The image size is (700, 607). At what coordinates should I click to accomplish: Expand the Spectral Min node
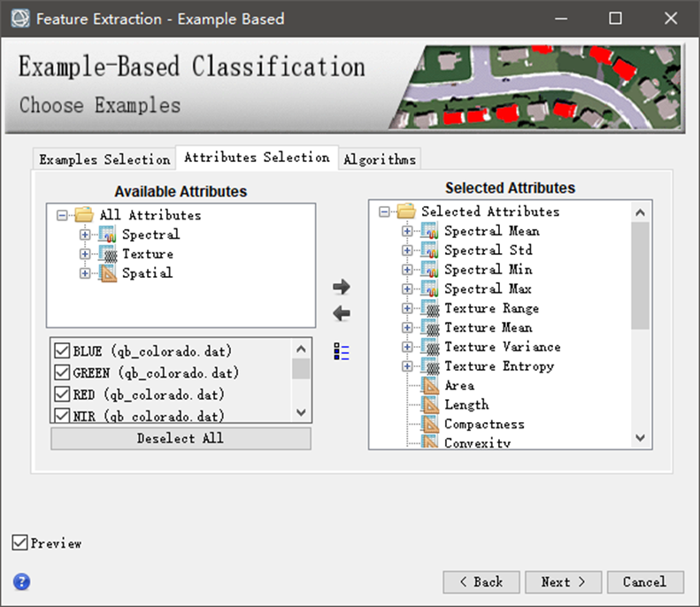pos(407,270)
